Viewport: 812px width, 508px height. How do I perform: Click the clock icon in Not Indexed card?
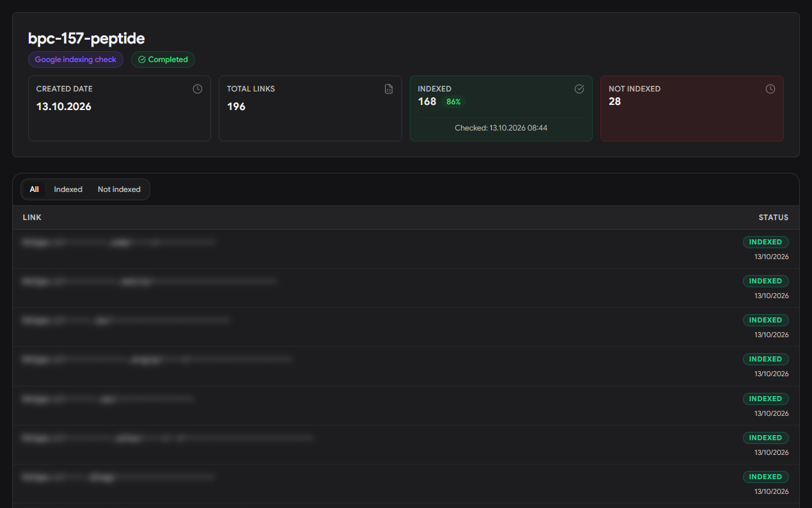(x=770, y=89)
